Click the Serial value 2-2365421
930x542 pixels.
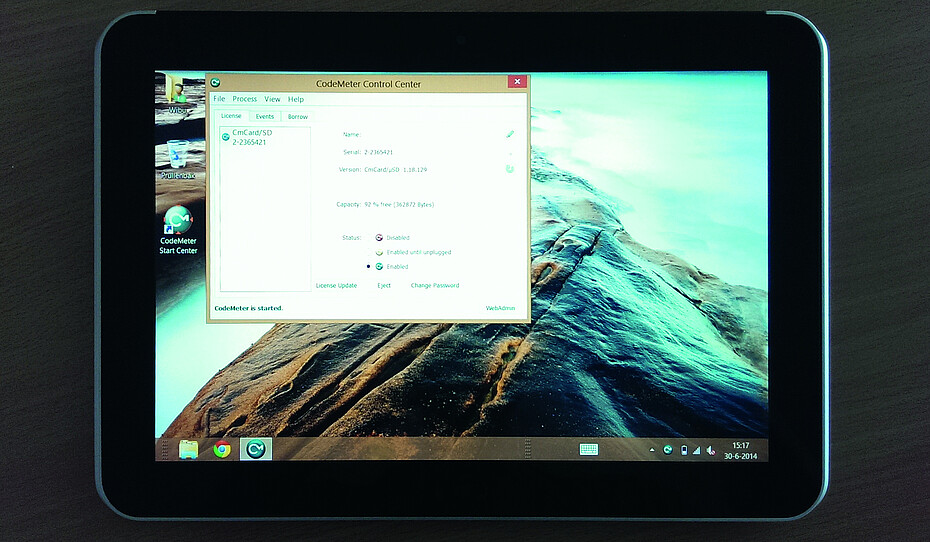click(x=378, y=152)
